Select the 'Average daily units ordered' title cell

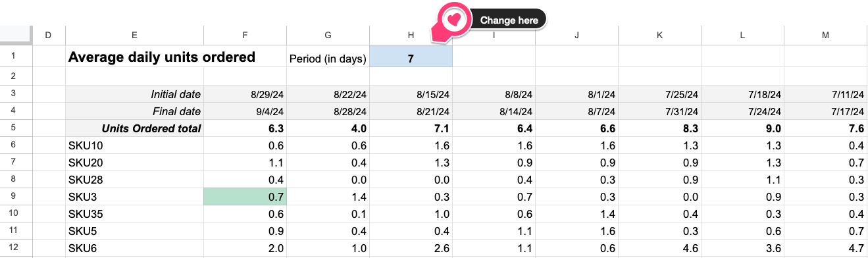coord(162,57)
